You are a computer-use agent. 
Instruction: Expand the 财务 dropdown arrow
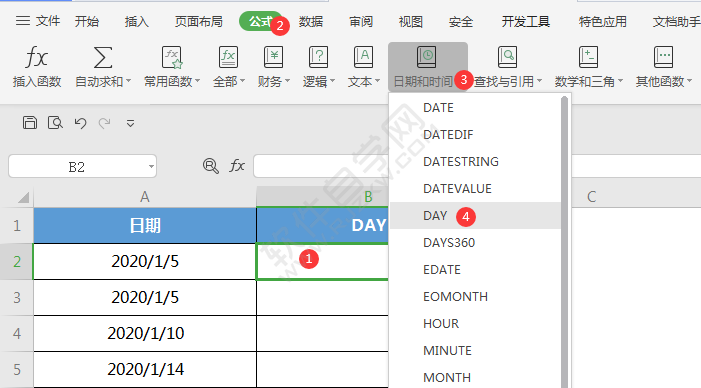click(287, 81)
